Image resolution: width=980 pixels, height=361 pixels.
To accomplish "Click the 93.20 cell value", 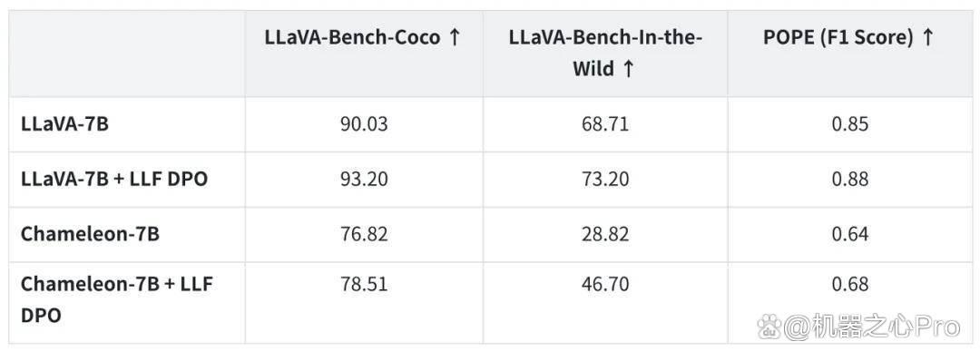I will 364,180.
